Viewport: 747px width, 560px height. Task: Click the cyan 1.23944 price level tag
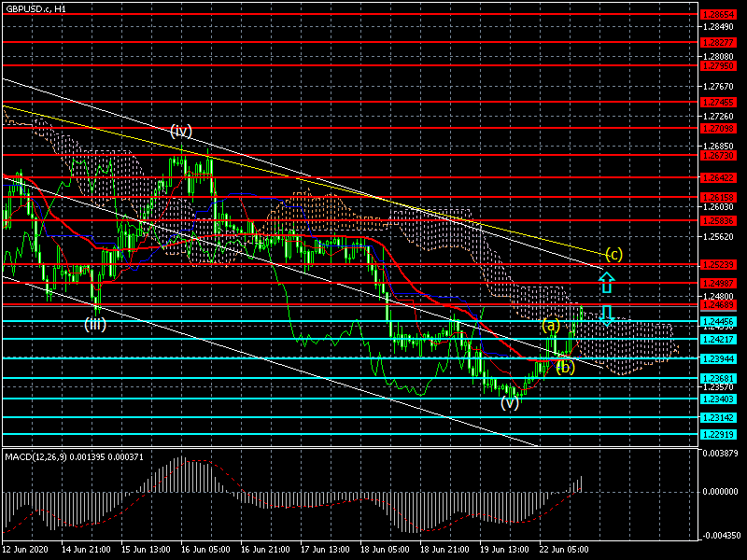718,358
